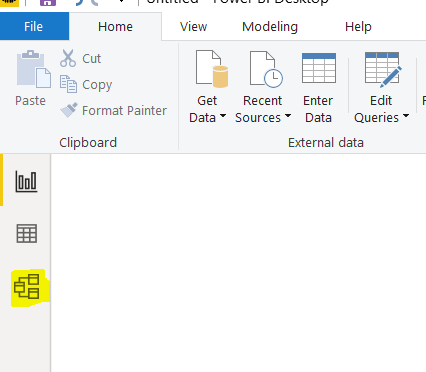Viewport: 426px width, 372px height.
Task: Click the Format Painter text label
Action: 124,111
